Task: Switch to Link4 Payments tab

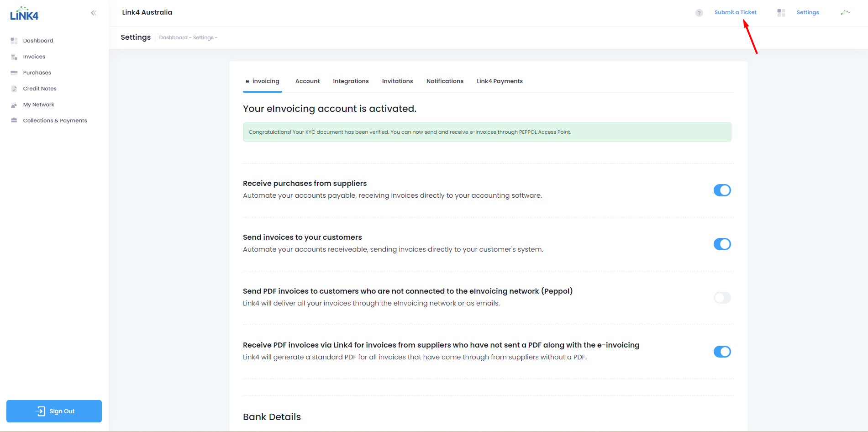Action: pyautogui.click(x=500, y=81)
